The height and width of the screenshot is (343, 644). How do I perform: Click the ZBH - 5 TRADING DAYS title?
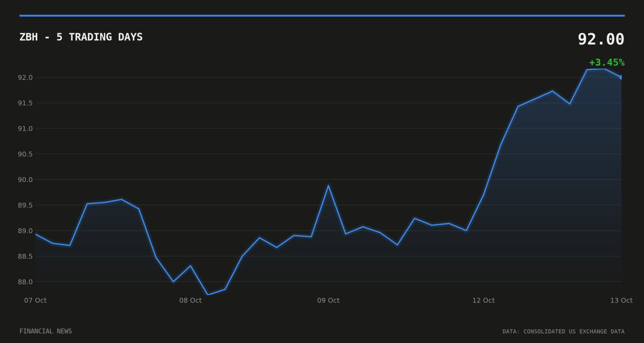(81, 37)
